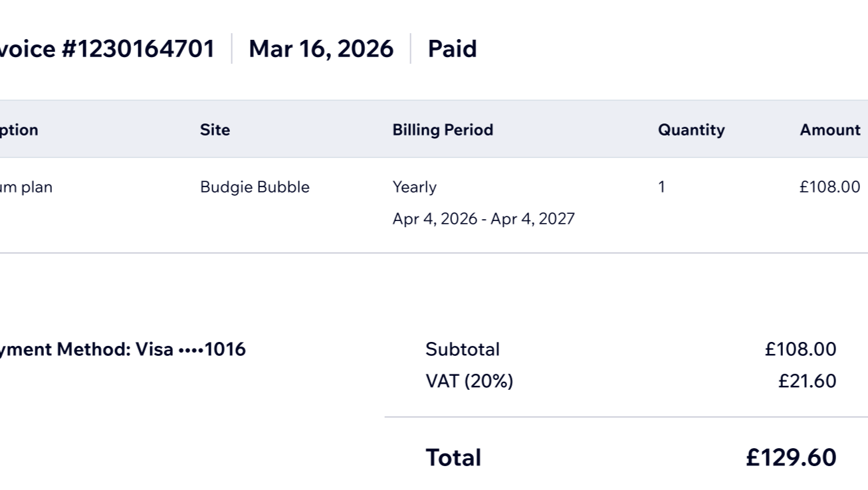Click the Paid status label
Image resolution: width=868 pixels, height=490 pixels.
coord(452,49)
